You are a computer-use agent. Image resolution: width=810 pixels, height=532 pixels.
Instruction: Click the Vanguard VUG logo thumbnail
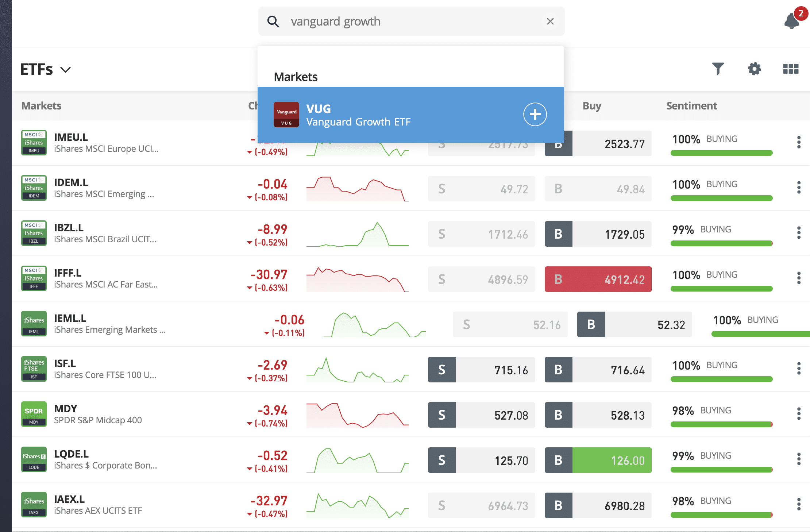(286, 115)
